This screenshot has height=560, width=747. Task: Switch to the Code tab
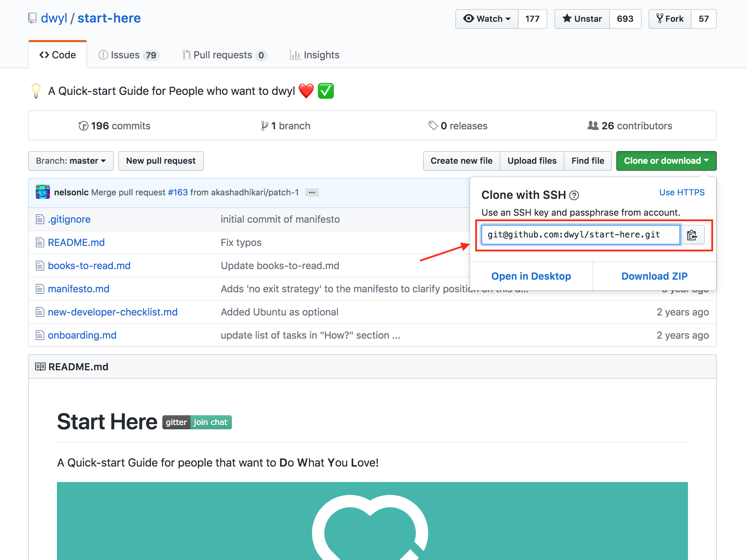point(58,55)
